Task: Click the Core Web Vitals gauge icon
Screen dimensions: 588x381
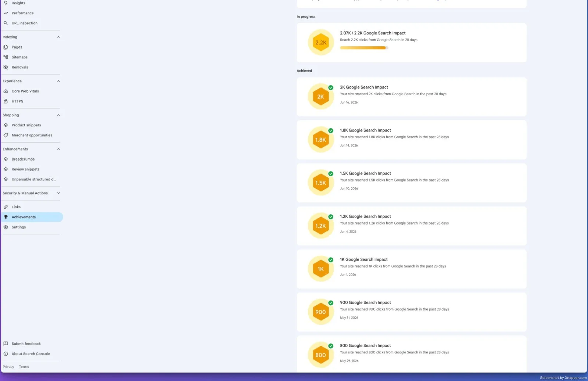Action: click(x=6, y=91)
